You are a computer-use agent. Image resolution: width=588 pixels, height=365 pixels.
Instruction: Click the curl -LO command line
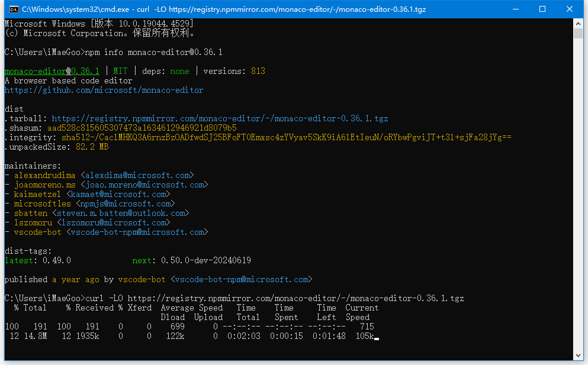tap(275, 298)
